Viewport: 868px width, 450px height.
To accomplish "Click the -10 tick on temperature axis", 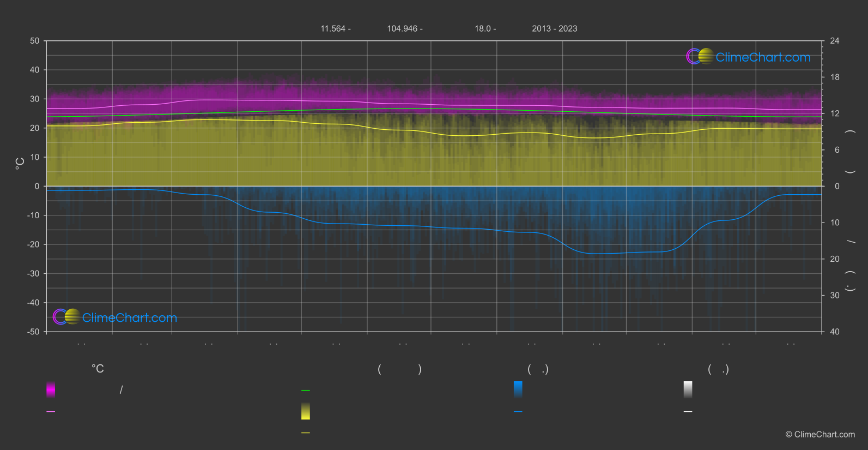I will (33, 215).
